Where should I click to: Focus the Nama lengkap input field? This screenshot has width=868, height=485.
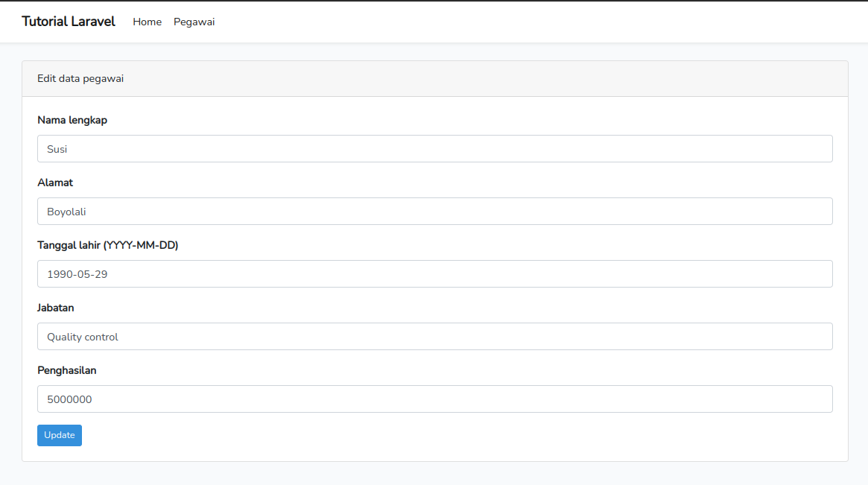(434, 149)
